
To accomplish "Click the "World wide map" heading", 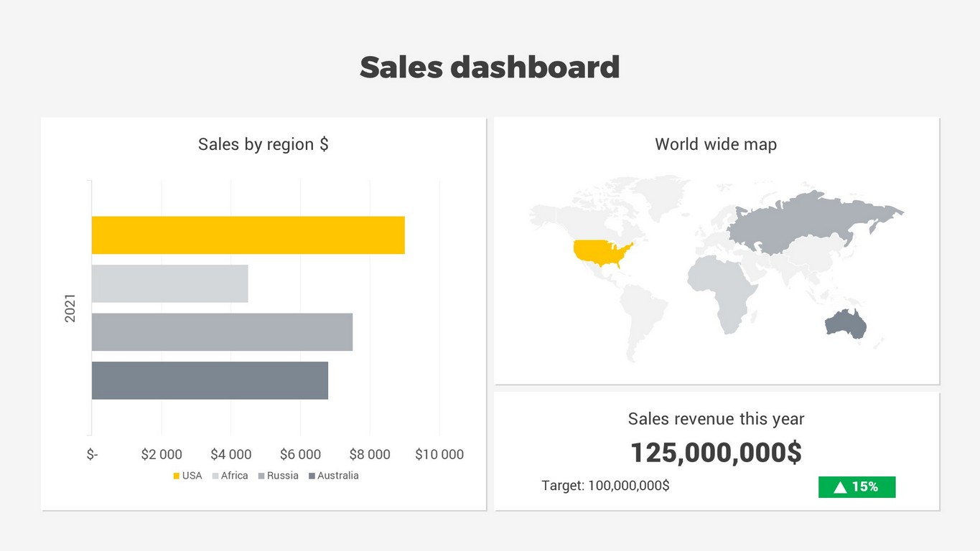I will click(716, 144).
